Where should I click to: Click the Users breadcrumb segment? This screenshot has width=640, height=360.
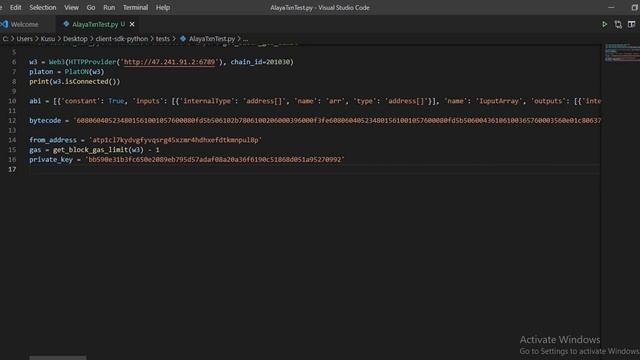coord(24,39)
